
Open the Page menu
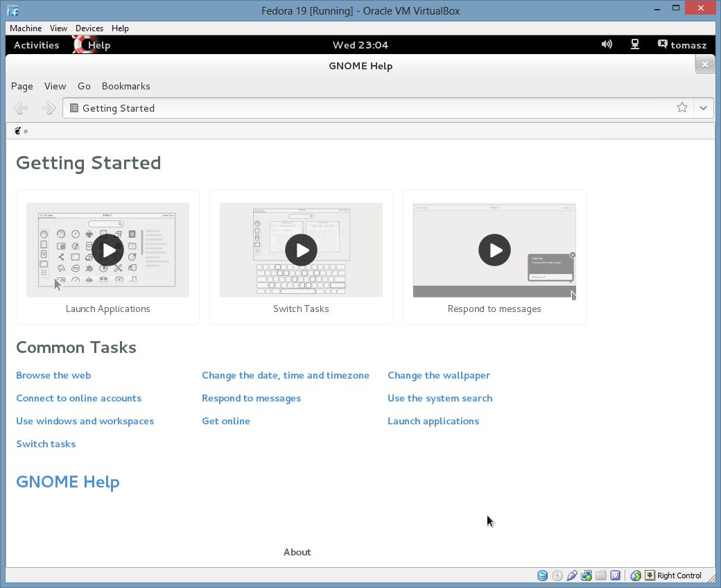(x=21, y=86)
